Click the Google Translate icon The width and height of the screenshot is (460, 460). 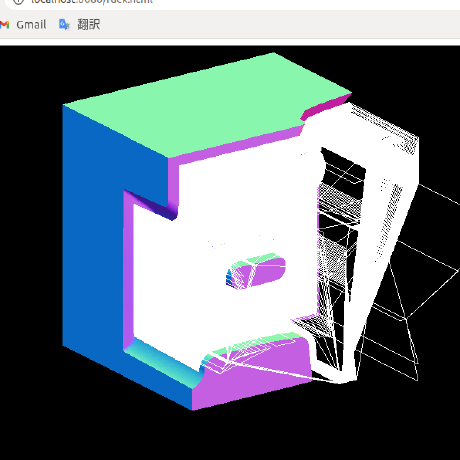(x=64, y=25)
